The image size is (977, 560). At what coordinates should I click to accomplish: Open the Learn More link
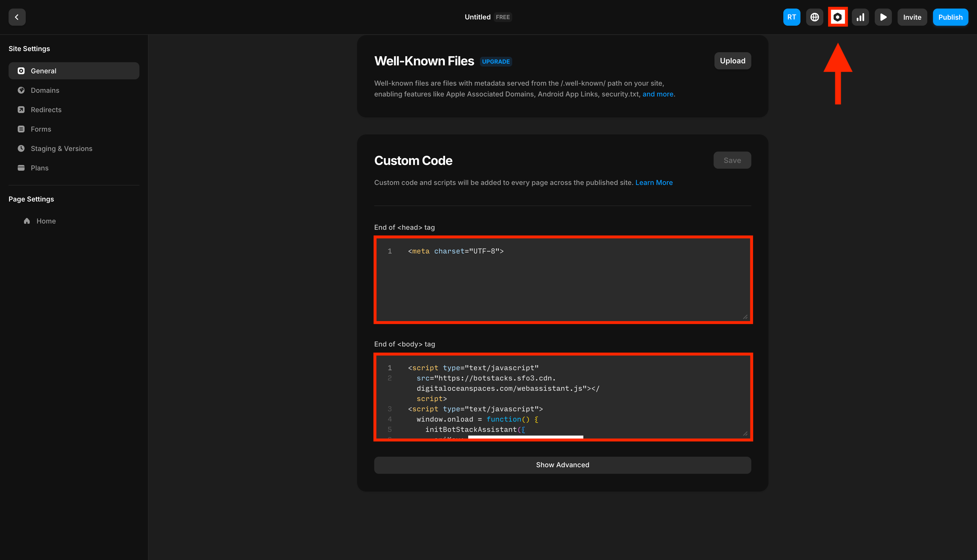654,182
